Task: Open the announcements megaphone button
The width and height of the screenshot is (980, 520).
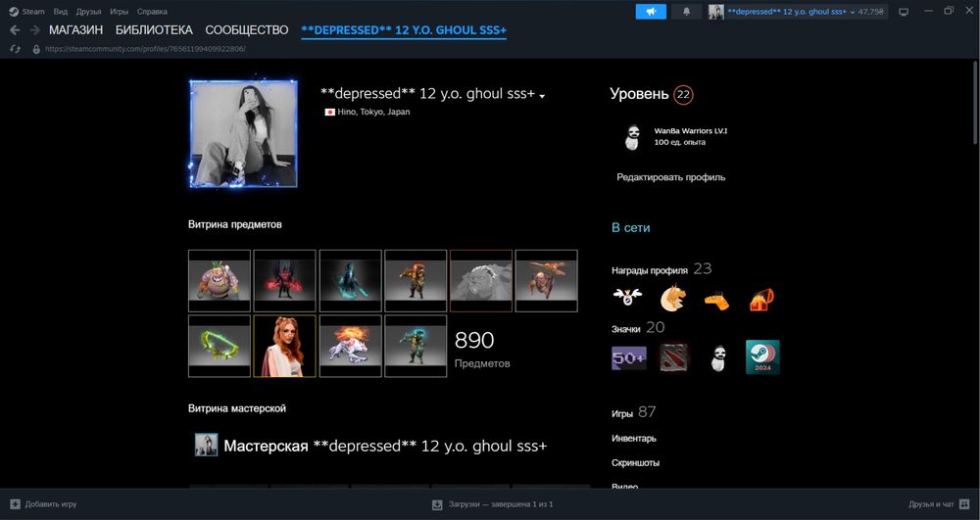Action: pyautogui.click(x=651, y=11)
